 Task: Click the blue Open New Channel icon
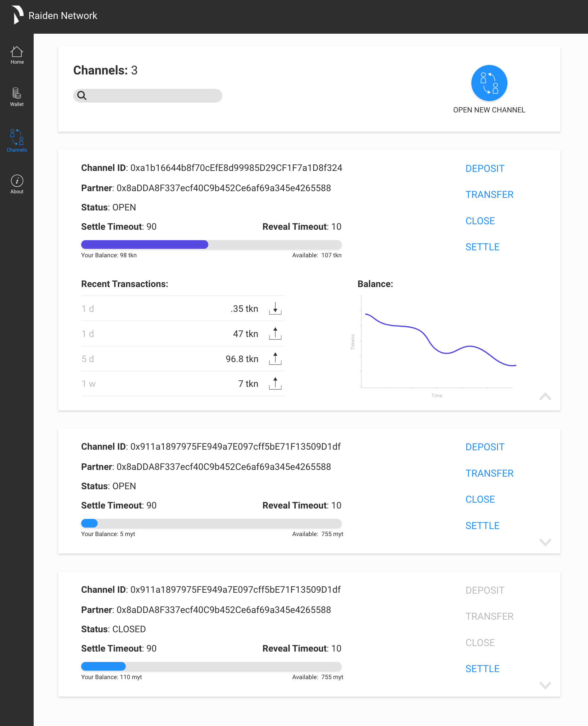489,83
